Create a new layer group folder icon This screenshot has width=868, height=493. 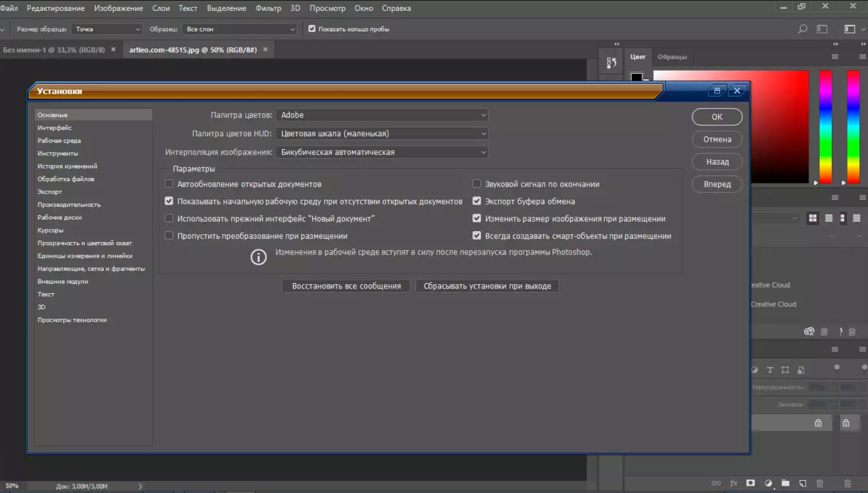(x=785, y=483)
